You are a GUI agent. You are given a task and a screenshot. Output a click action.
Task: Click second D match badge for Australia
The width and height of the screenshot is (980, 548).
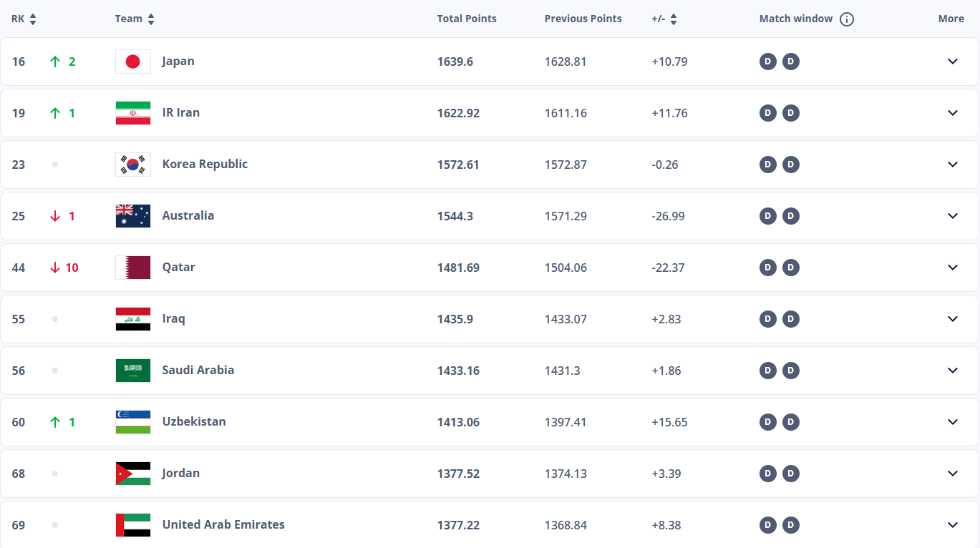(x=790, y=216)
